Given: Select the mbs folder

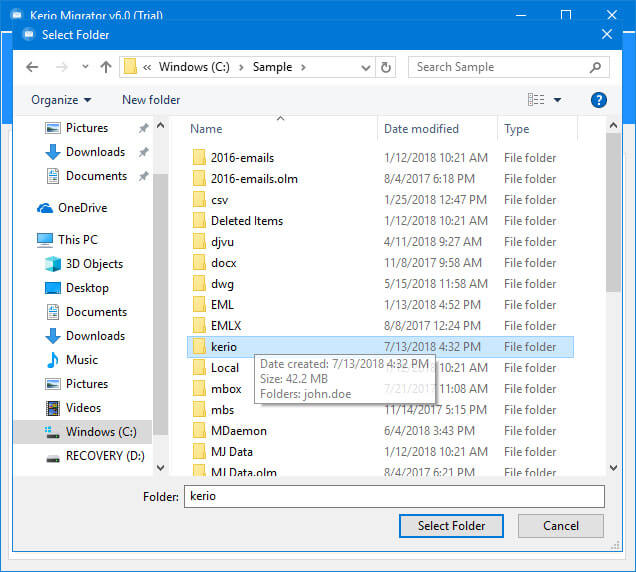Looking at the screenshot, I should click(x=222, y=410).
